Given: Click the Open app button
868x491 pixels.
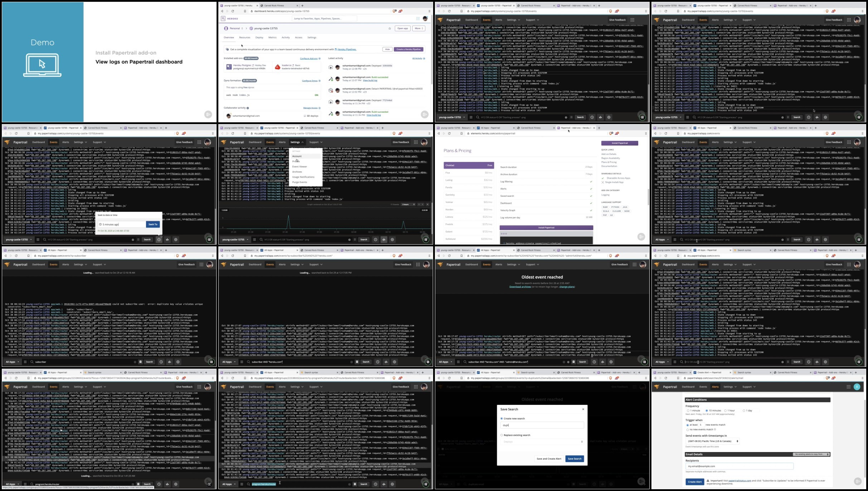Looking at the screenshot, I should tap(403, 29).
